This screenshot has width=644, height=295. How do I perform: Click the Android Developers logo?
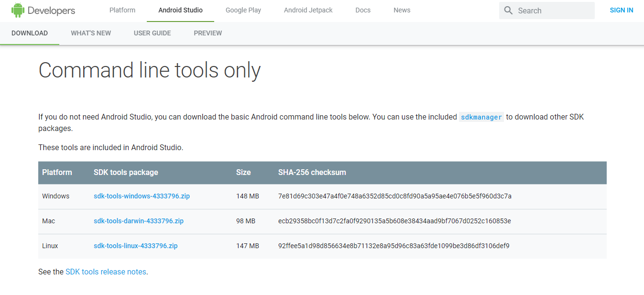pyautogui.click(x=43, y=10)
